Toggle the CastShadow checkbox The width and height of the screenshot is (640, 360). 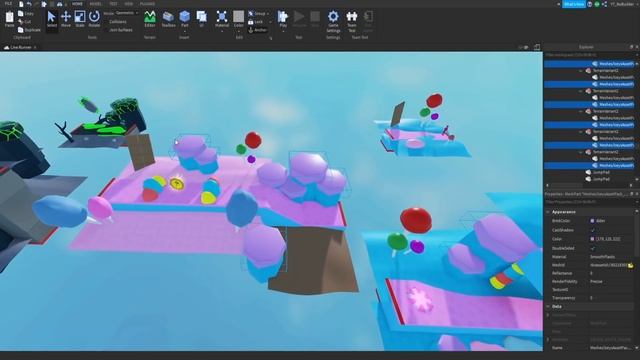tap(593, 230)
